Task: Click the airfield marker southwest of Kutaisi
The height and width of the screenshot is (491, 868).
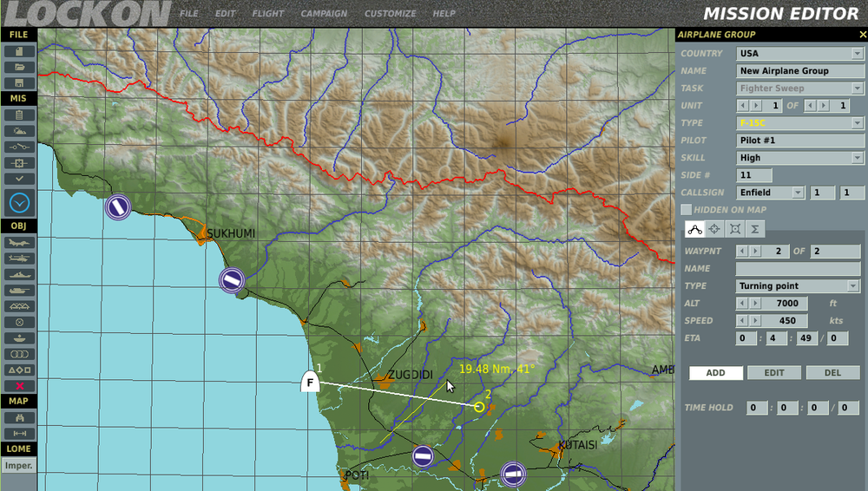Action: tap(513, 474)
